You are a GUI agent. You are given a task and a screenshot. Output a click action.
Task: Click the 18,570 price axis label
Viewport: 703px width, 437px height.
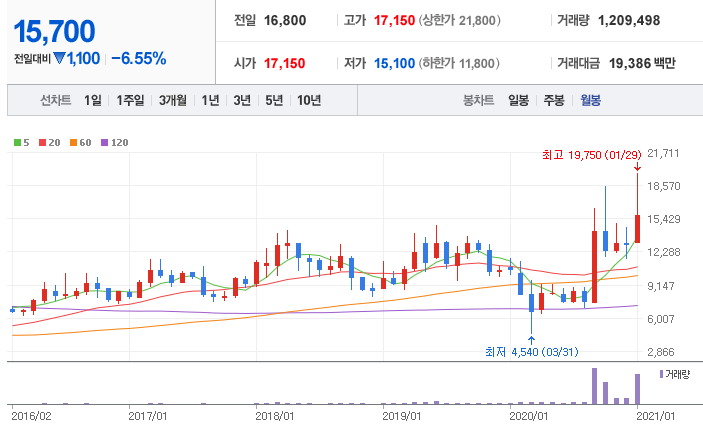[664, 186]
